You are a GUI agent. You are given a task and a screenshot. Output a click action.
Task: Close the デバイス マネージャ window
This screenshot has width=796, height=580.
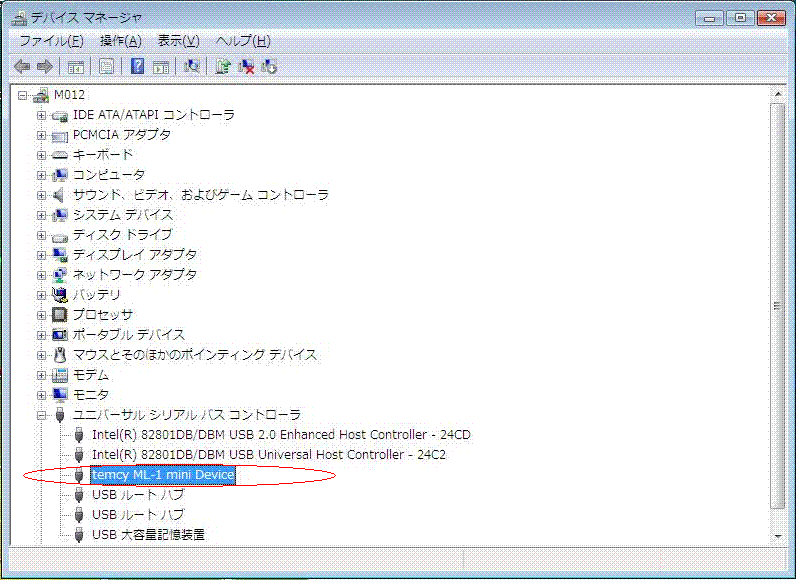pos(771,18)
